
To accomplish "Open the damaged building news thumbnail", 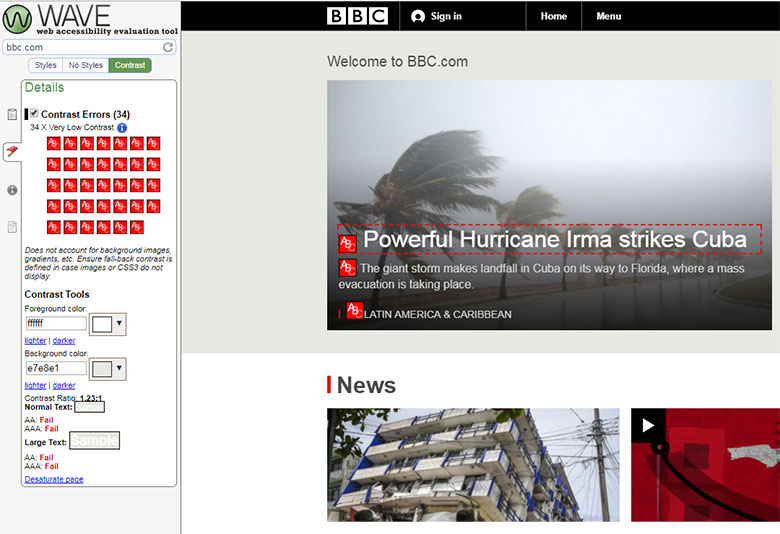I will pyautogui.click(x=473, y=465).
